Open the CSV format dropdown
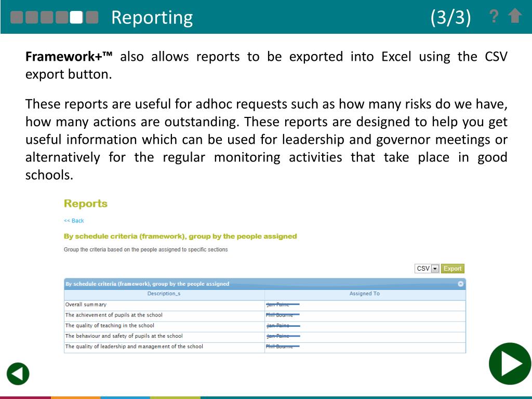Screen dimensions: 532x399 tap(427, 269)
